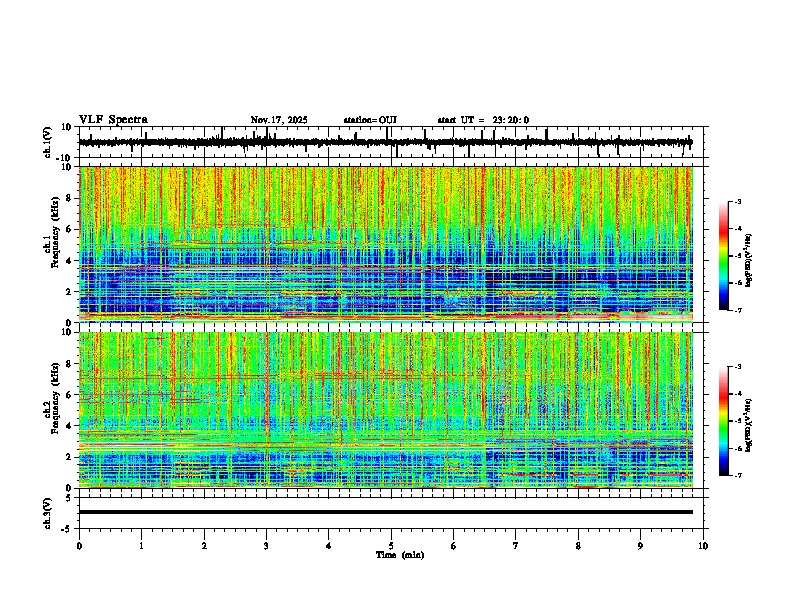Click time axis tick label '6'

pos(454,546)
